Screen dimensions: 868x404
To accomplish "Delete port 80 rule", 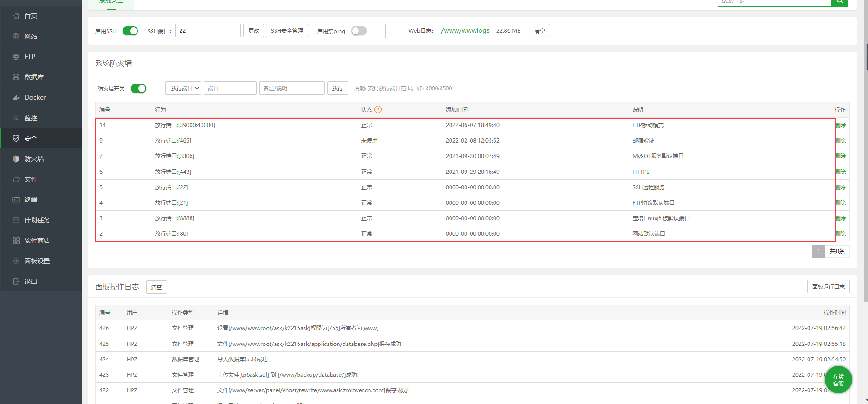I will 840,234.
